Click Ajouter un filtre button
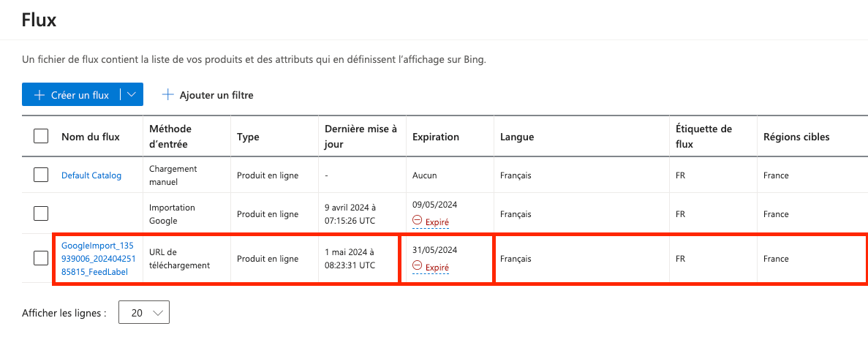Screen dimensions: 868x337 (x=208, y=94)
